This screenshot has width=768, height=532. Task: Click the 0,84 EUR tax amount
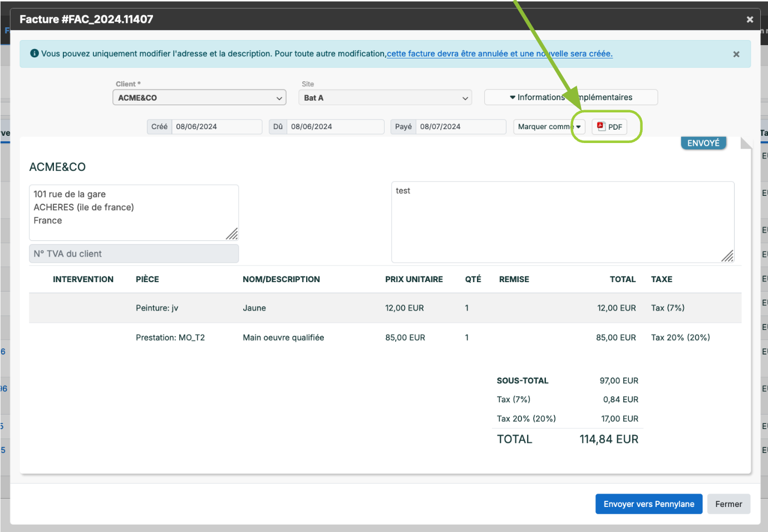pos(621,400)
